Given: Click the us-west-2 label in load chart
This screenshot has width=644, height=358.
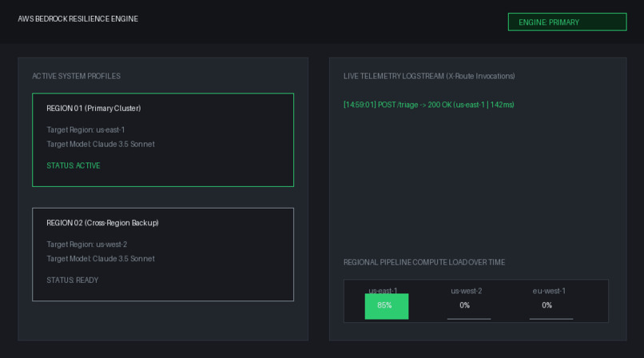Looking at the screenshot, I should pyautogui.click(x=467, y=291).
